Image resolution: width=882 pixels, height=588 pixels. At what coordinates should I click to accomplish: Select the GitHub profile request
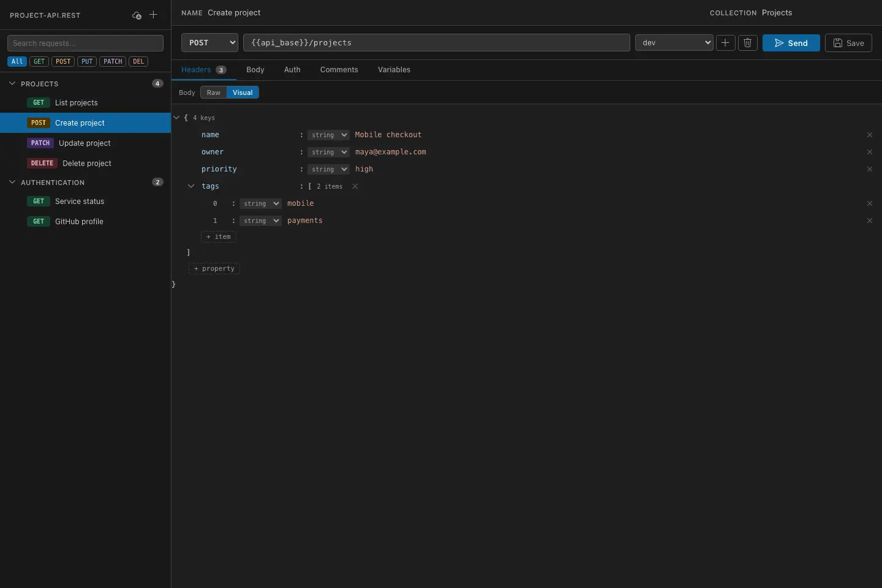click(x=85, y=221)
